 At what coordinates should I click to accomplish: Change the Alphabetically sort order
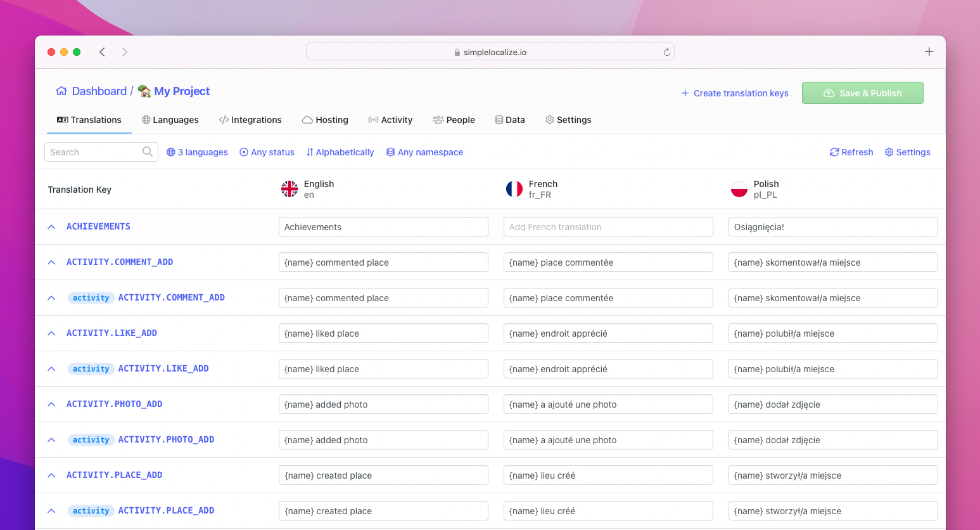(x=340, y=152)
